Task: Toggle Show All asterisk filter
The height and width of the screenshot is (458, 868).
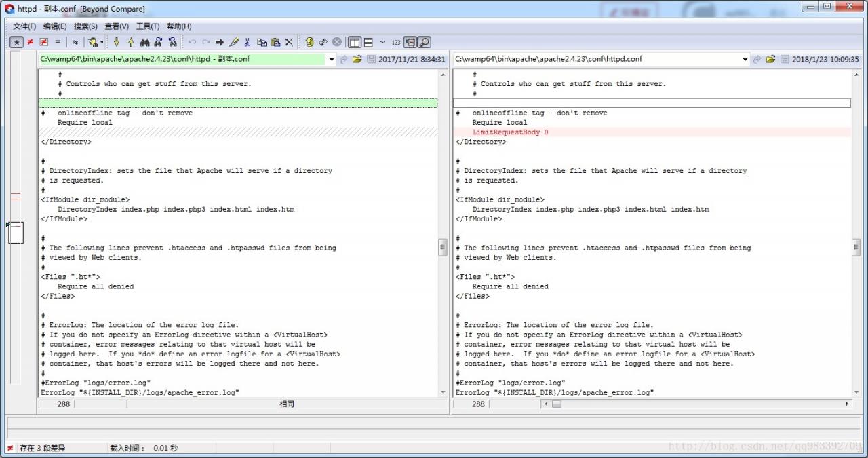Action: [x=16, y=42]
